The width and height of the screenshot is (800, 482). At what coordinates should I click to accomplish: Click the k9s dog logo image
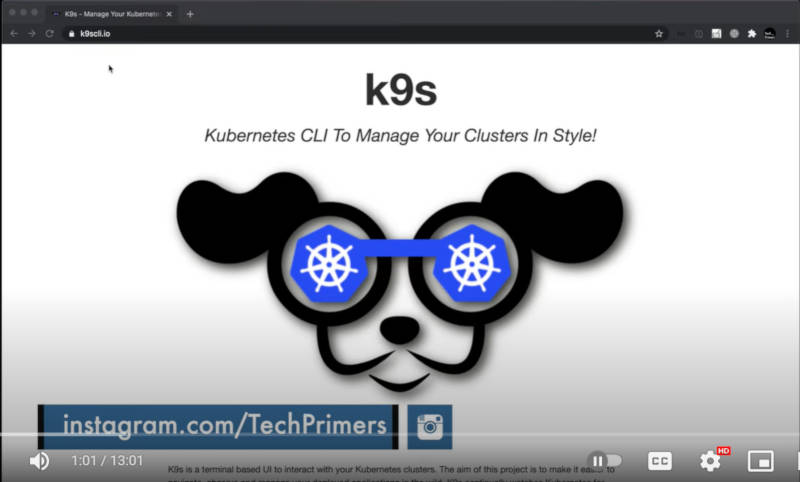point(400,282)
